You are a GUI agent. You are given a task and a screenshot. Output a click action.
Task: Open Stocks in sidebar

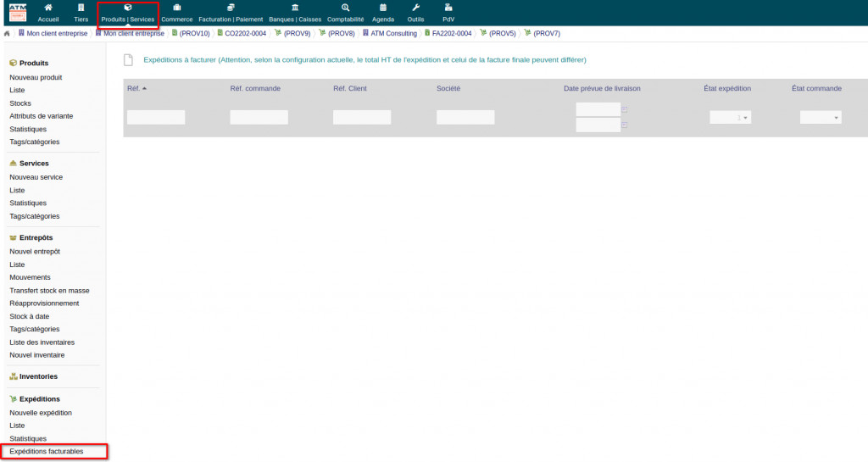(x=20, y=103)
